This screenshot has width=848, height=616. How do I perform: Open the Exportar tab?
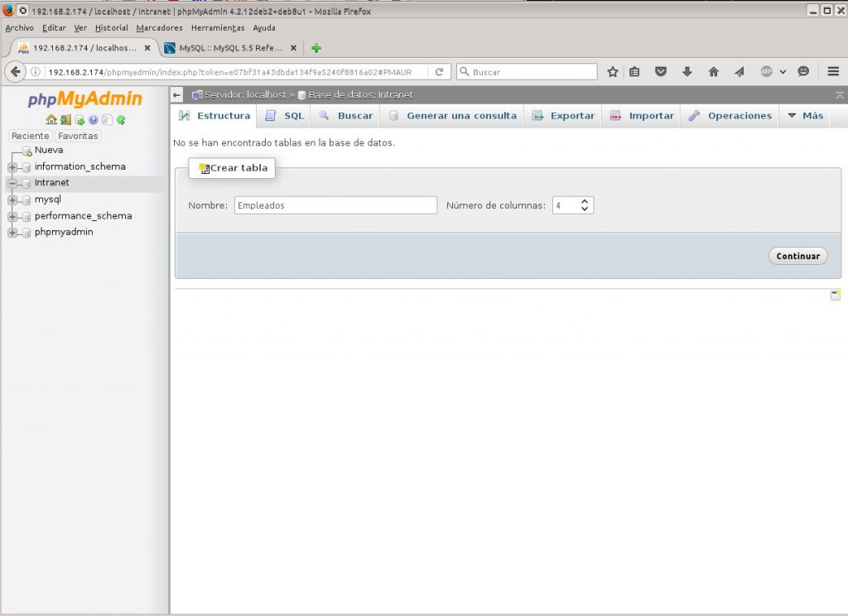(563, 116)
